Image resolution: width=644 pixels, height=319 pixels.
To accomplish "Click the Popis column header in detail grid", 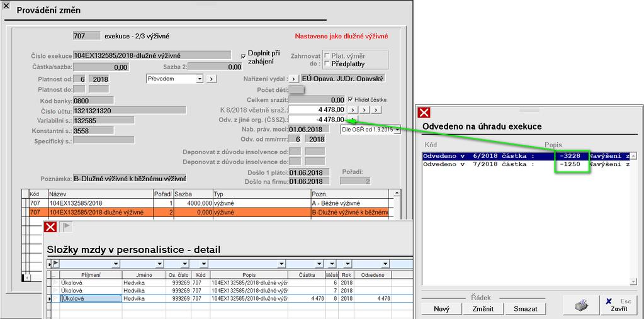I will point(249,275).
